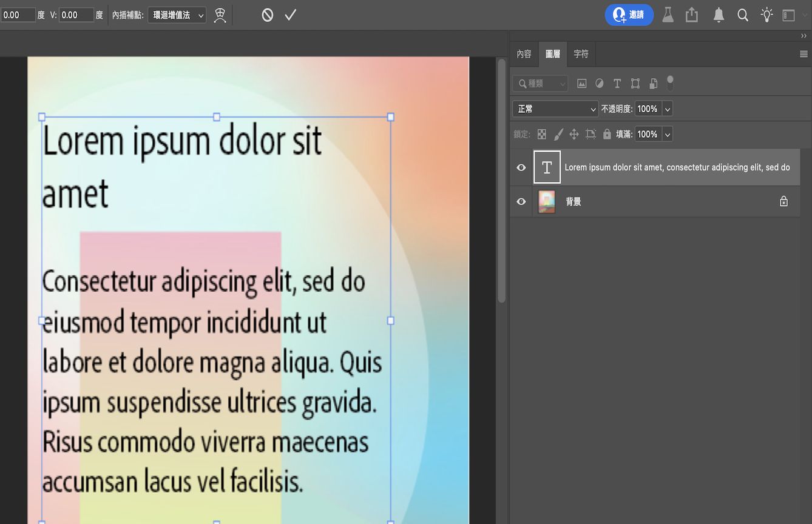Switch to the 內容 panel tab
The image size is (812, 524).
524,53
